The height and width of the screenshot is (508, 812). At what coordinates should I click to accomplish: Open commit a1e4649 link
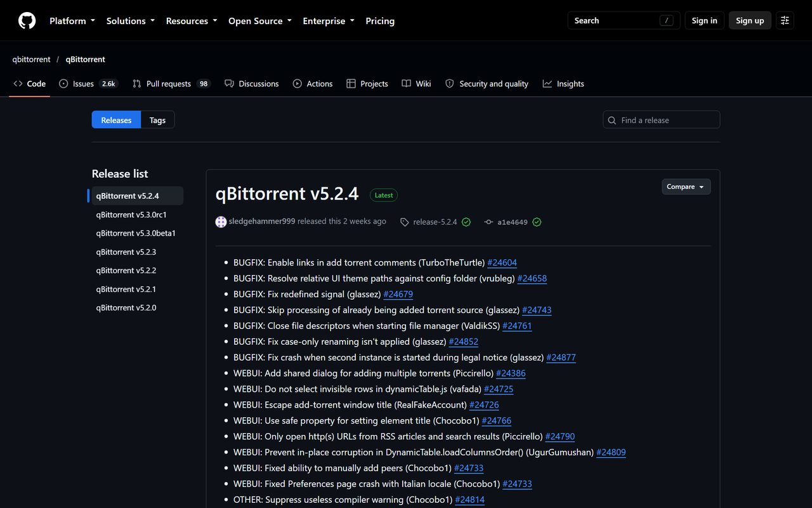pyautogui.click(x=513, y=222)
